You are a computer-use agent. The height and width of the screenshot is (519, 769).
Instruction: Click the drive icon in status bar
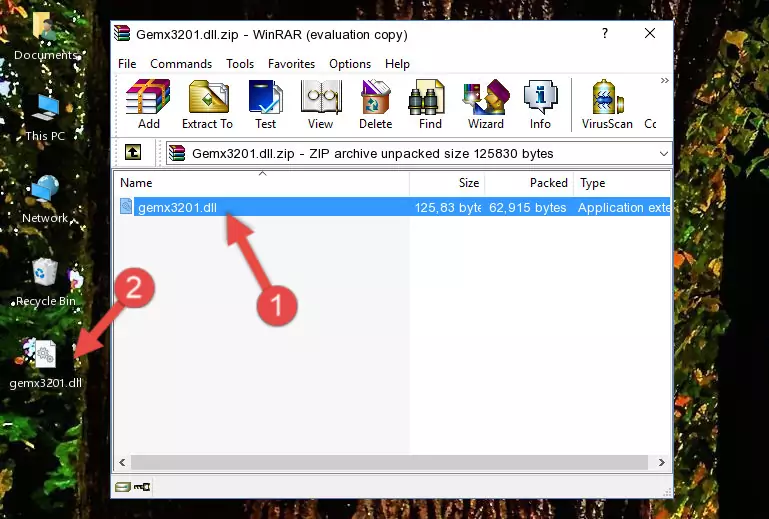click(x=123, y=487)
